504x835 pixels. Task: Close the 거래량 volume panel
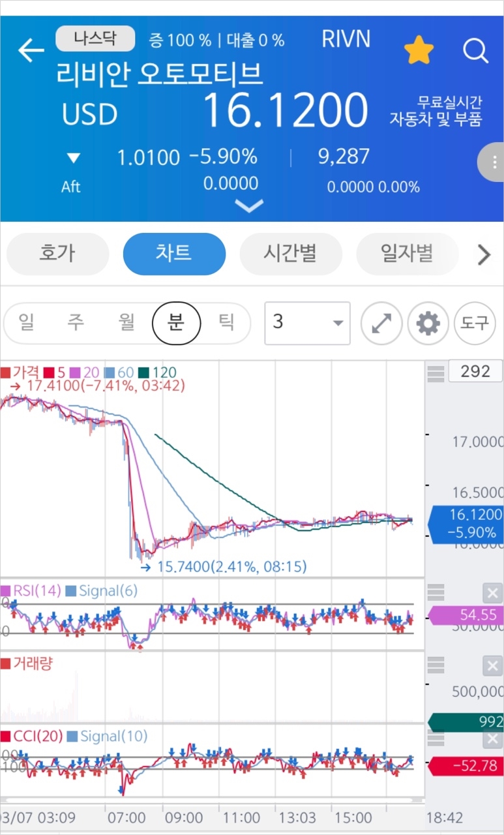(492, 666)
